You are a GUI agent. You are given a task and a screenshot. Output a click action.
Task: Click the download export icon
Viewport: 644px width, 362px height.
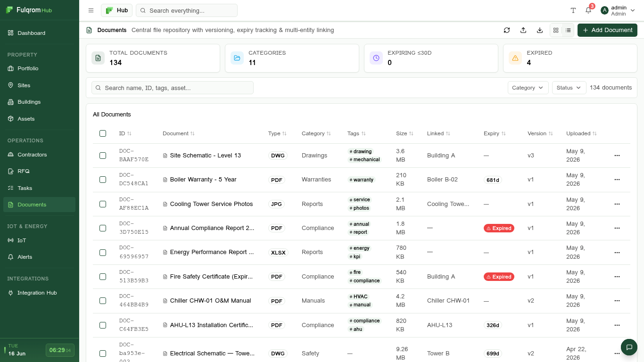(540, 30)
